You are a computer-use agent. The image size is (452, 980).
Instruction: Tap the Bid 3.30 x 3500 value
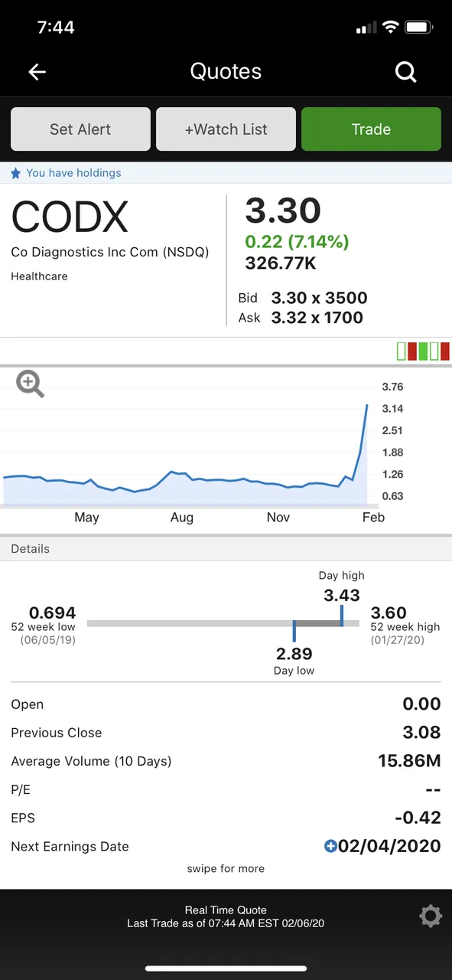[x=320, y=298]
